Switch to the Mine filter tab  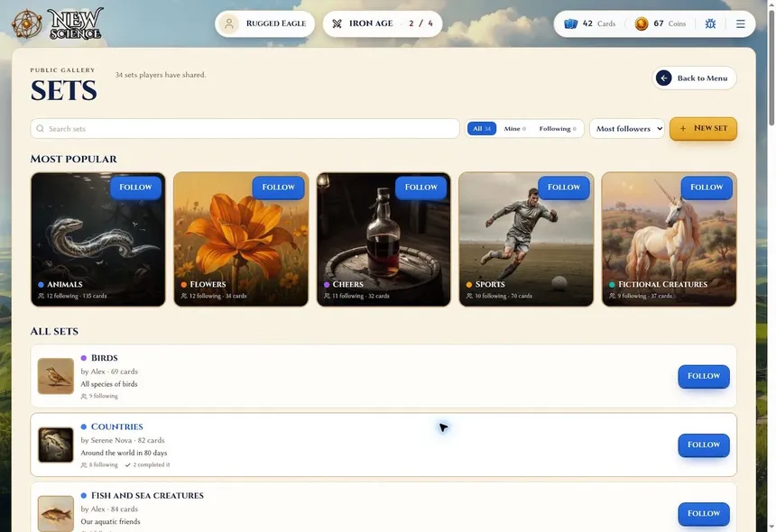pos(514,129)
